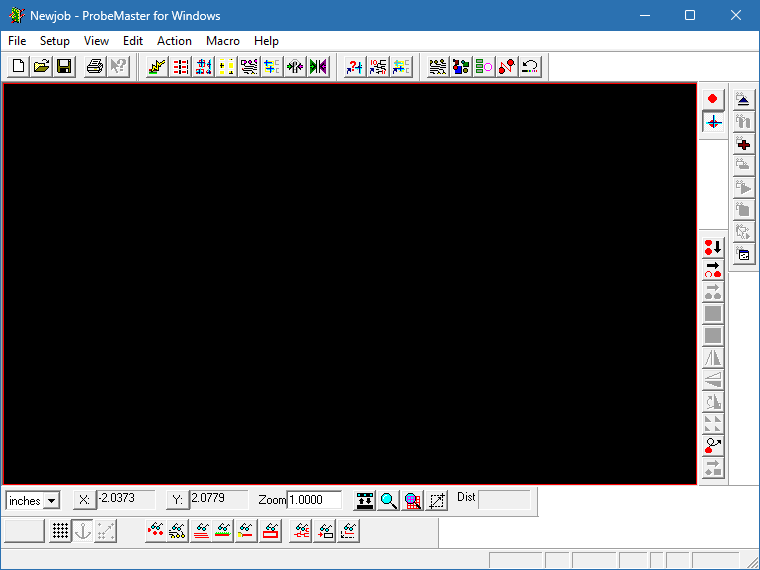Open the Macro menu
The width and height of the screenshot is (760, 570).
(223, 41)
